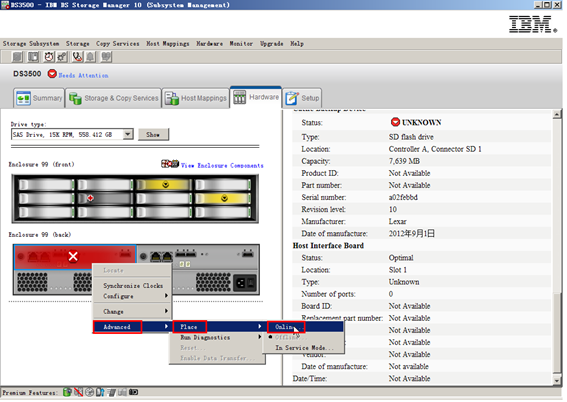Image resolution: width=567 pixels, height=402 pixels.
Task: Expand the Place submenu
Action: [x=218, y=327]
